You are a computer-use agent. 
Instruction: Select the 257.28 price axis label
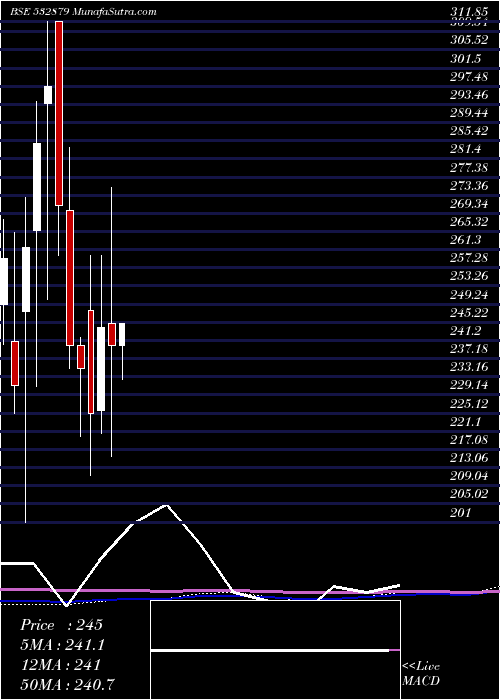tap(468, 259)
